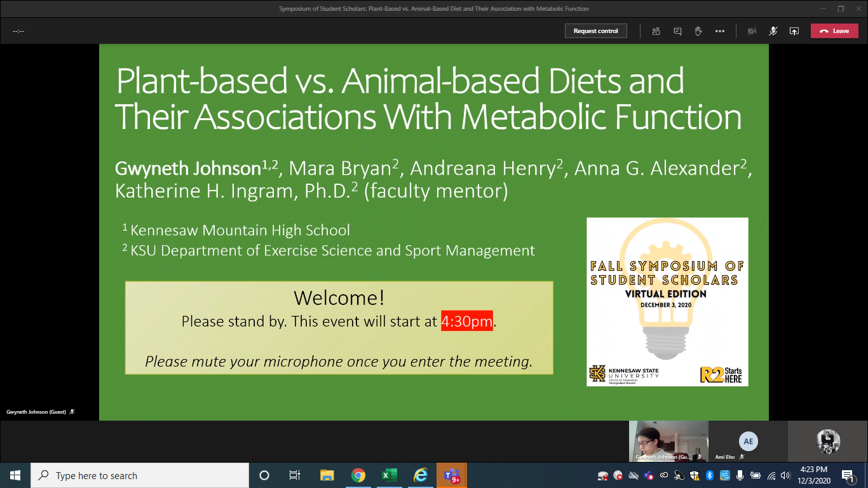Toggle the camera on
Image resolution: width=868 pixels, height=488 pixels.
752,31
